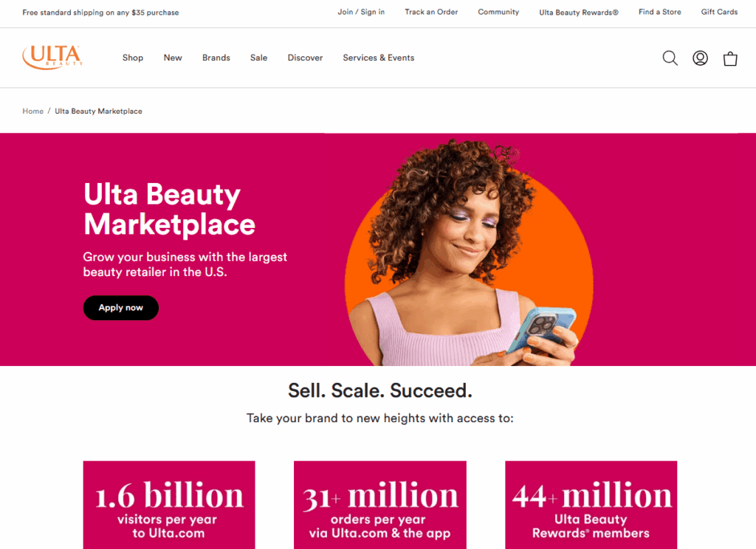Open the New menu item
This screenshot has height=549, width=756.
173,58
